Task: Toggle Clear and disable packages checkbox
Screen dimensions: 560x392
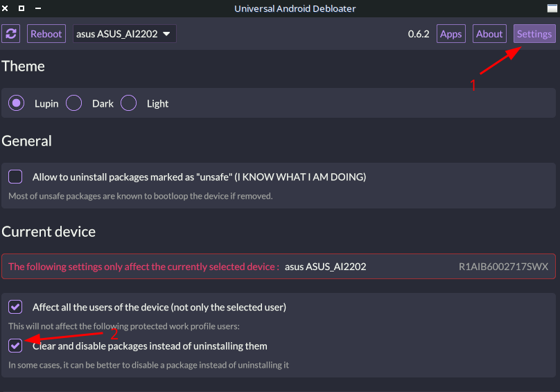Action: [x=15, y=346]
